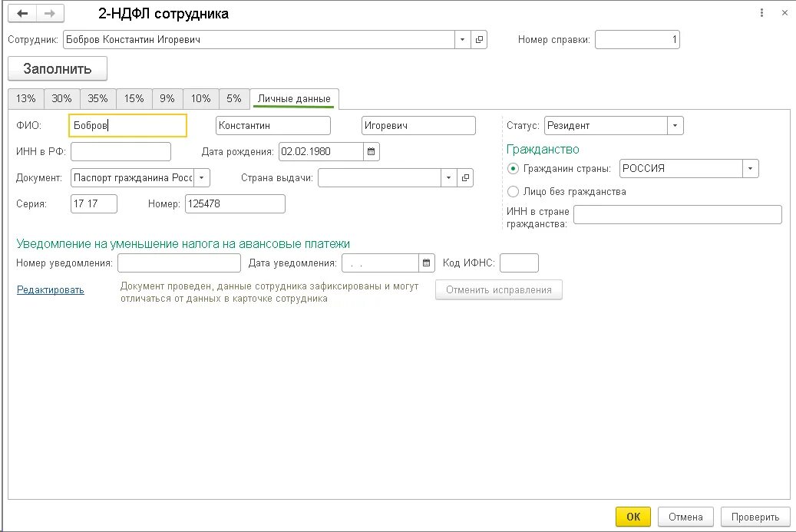Click the ИНН в РФ input field
796x532 pixels.
(121, 151)
